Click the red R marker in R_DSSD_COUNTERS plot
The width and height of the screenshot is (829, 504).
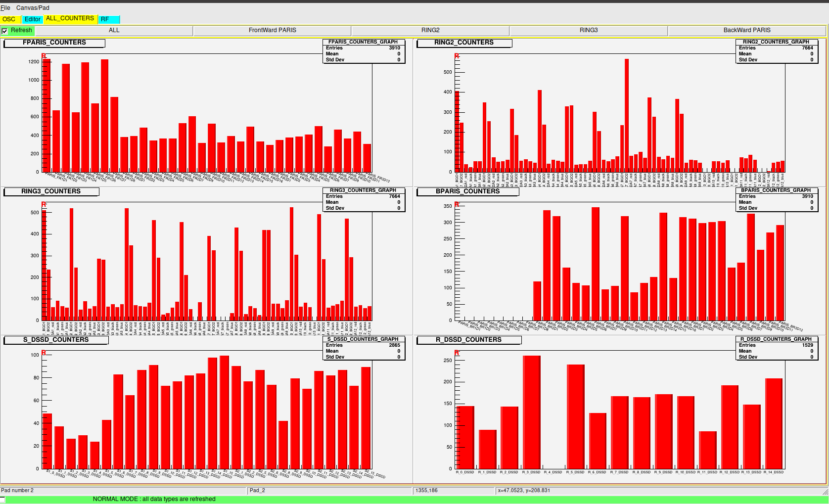pos(457,353)
